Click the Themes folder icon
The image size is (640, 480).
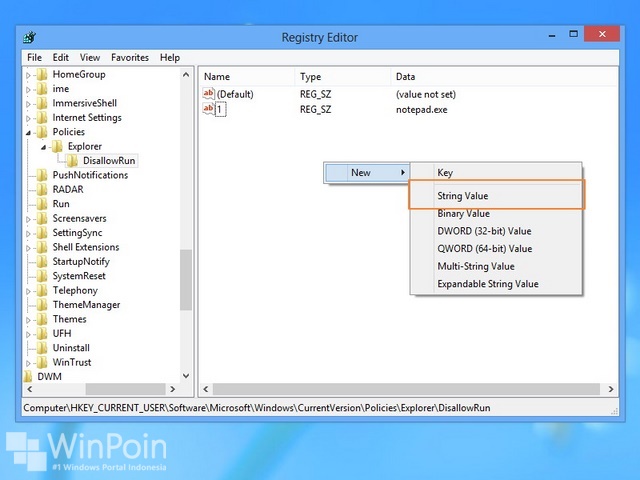[42, 319]
